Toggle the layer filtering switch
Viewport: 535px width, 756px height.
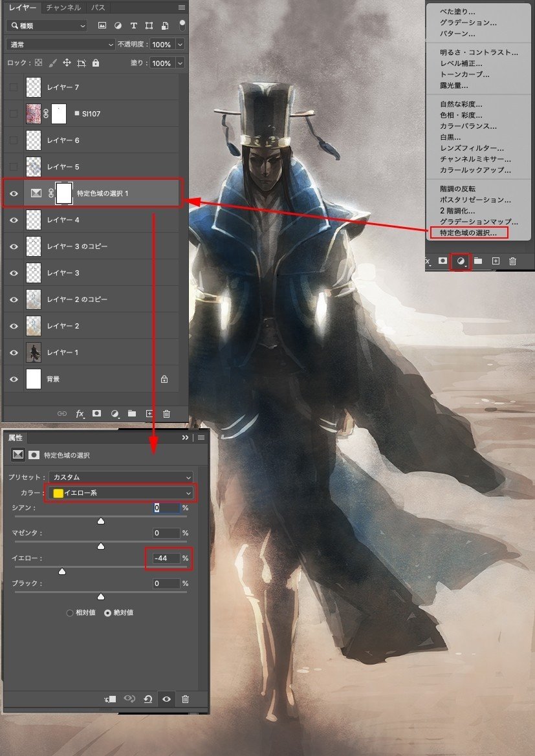[182, 25]
